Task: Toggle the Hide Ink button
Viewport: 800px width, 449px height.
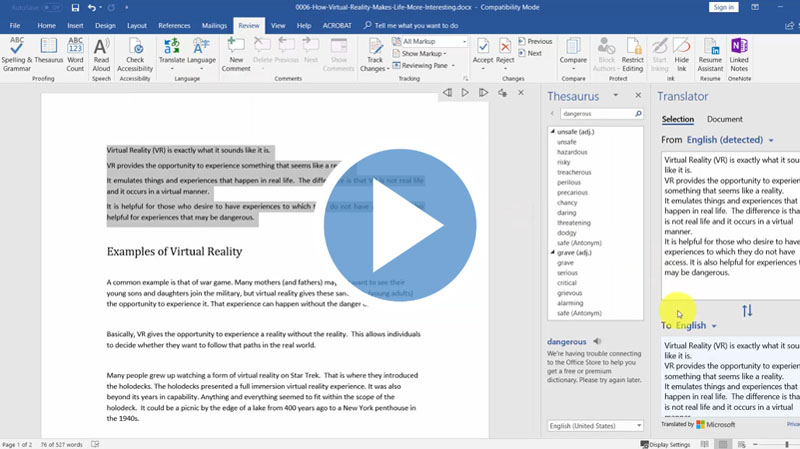Action: coord(681,52)
